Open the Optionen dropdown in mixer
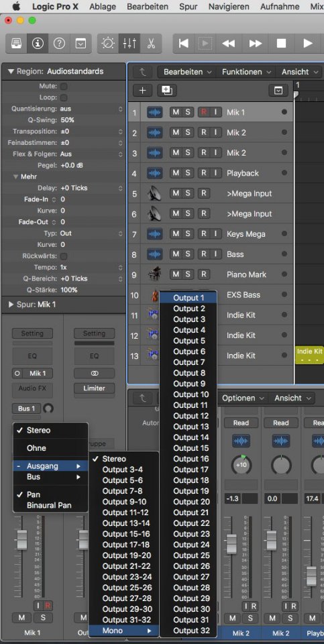Viewport: 324px width, 644px height. (x=243, y=398)
